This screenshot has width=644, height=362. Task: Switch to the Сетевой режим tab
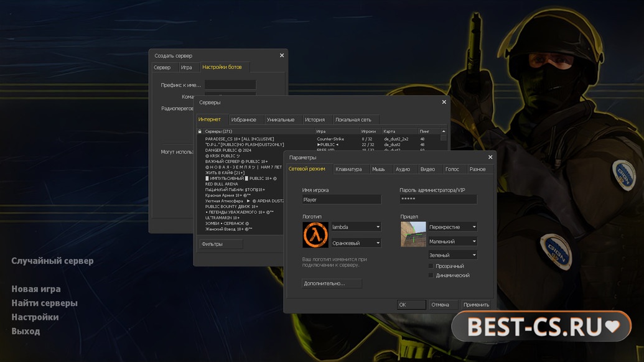pyautogui.click(x=307, y=169)
